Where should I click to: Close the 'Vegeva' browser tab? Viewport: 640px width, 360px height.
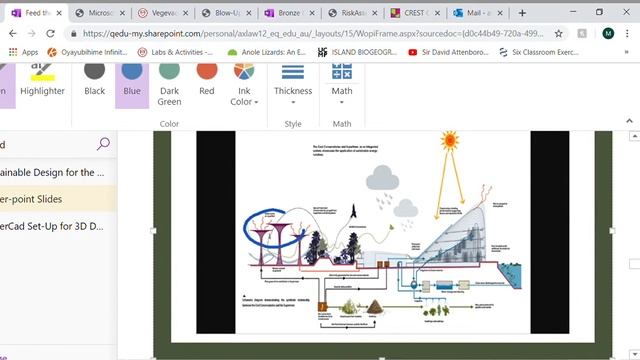(x=185, y=13)
